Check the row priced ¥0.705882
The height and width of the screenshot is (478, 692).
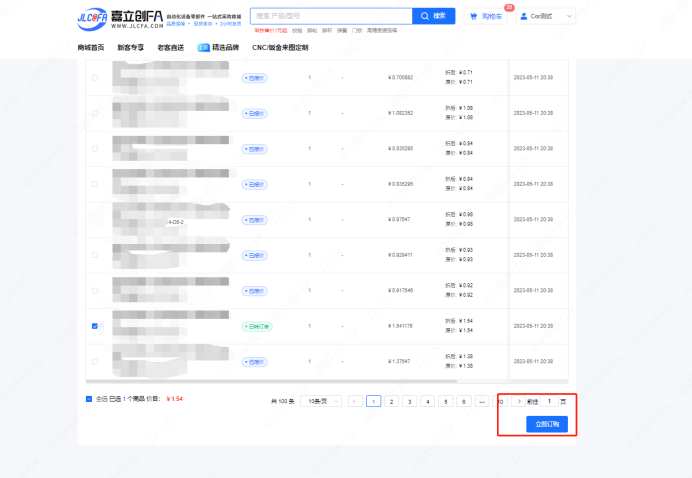[x=95, y=77]
